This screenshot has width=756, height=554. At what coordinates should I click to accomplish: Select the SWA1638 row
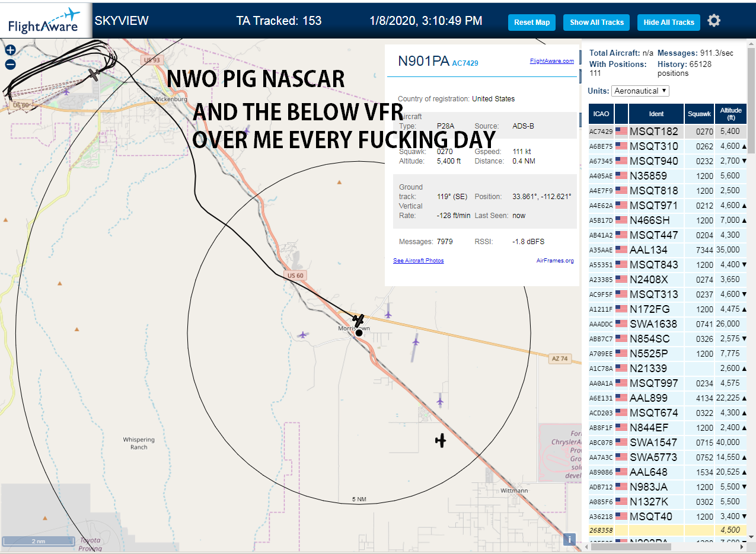tap(668, 324)
